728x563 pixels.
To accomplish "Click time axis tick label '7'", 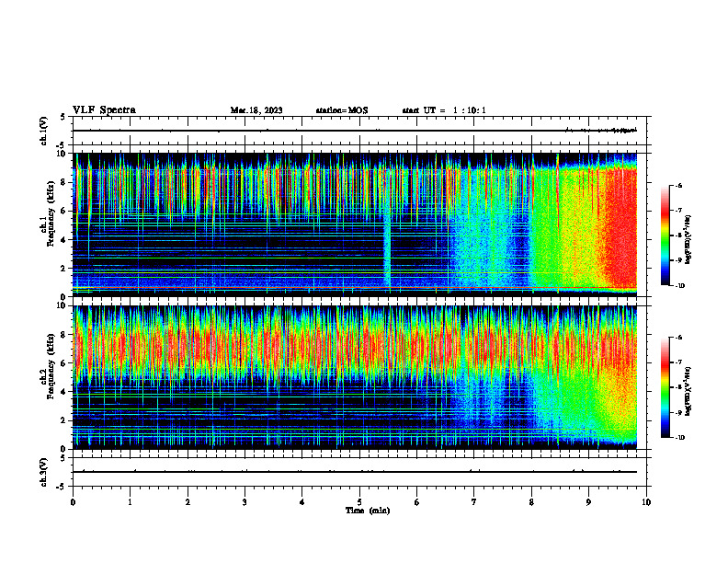I will click(474, 502).
